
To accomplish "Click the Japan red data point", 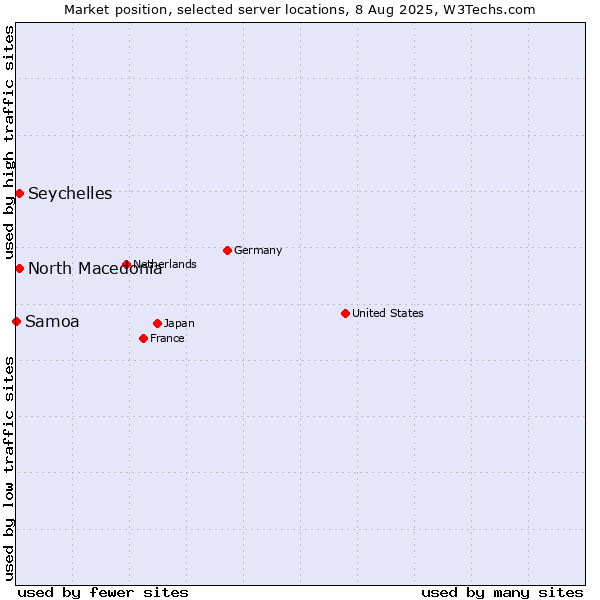I will click(x=157, y=324).
